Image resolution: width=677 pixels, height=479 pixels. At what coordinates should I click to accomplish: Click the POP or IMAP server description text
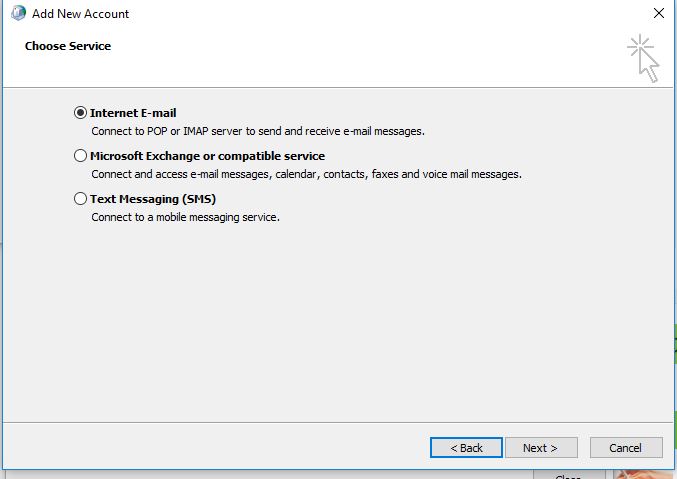[x=258, y=131]
